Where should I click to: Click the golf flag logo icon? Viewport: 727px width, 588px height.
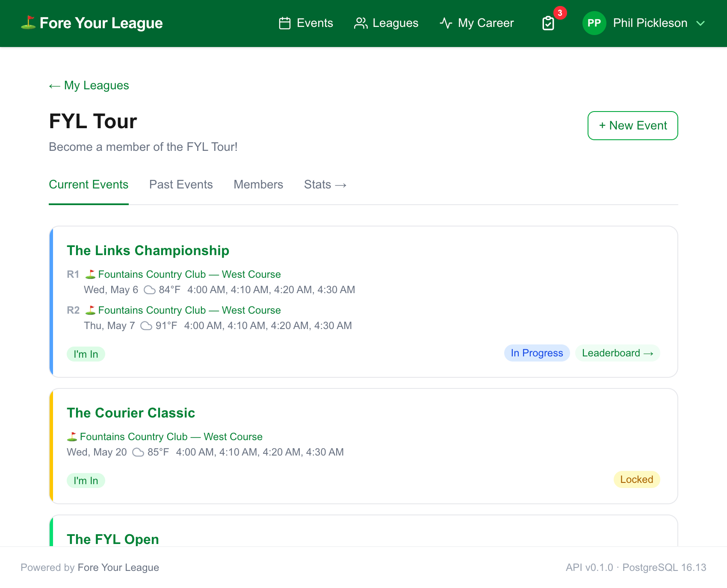[28, 23]
